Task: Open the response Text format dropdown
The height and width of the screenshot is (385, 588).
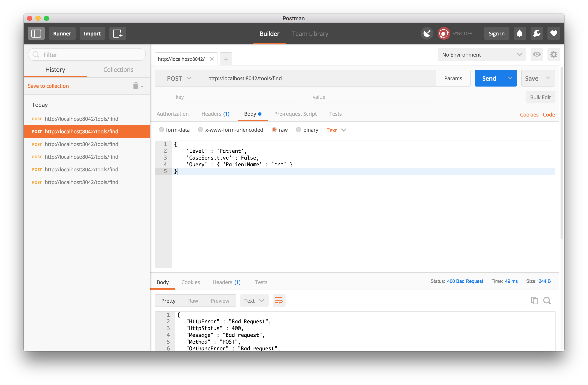Action: (x=254, y=301)
